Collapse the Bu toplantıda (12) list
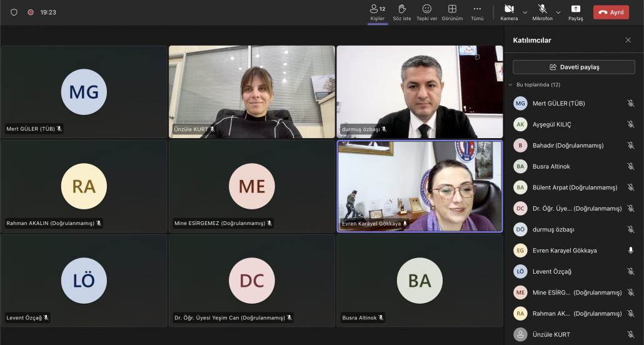The height and width of the screenshot is (345, 644). click(510, 84)
